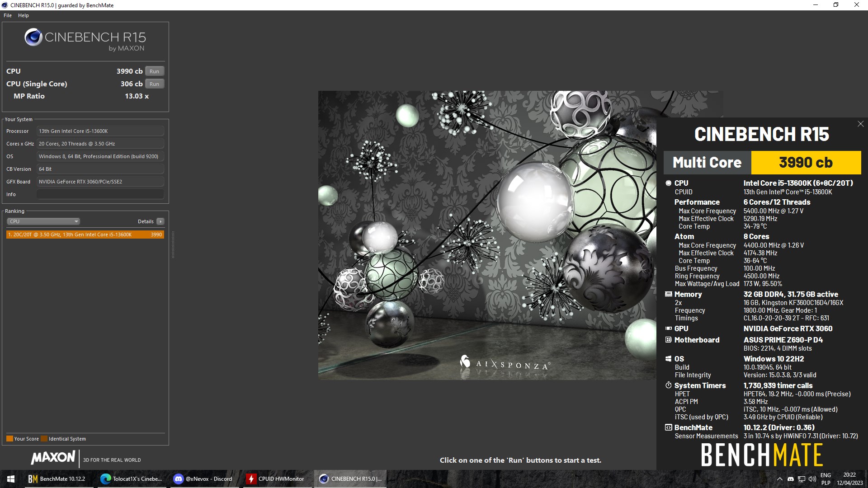Run the CPU multi-core benchmark
This screenshot has height=488, width=868.
155,71
